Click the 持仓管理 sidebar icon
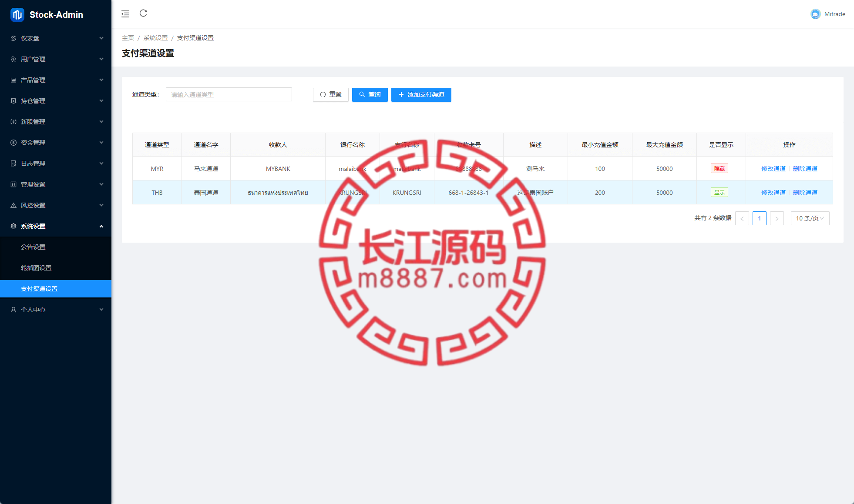Image resolution: width=854 pixels, height=504 pixels. [x=13, y=101]
